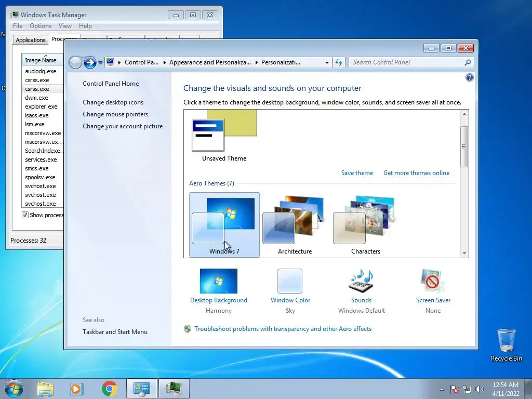Viewport: 532px width, 399px height.
Task: Open Window Color swatch settings
Action: (290, 281)
